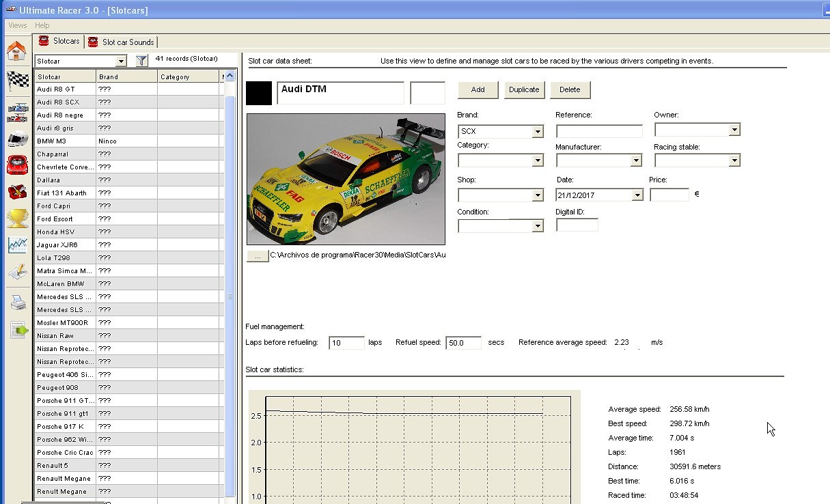Select the Mosler MT900R row
The width and height of the screenshot is (830, 504).
129,323
